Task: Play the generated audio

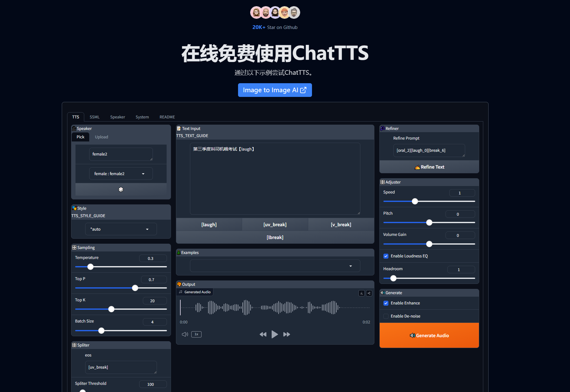Action: pos(275,334)
